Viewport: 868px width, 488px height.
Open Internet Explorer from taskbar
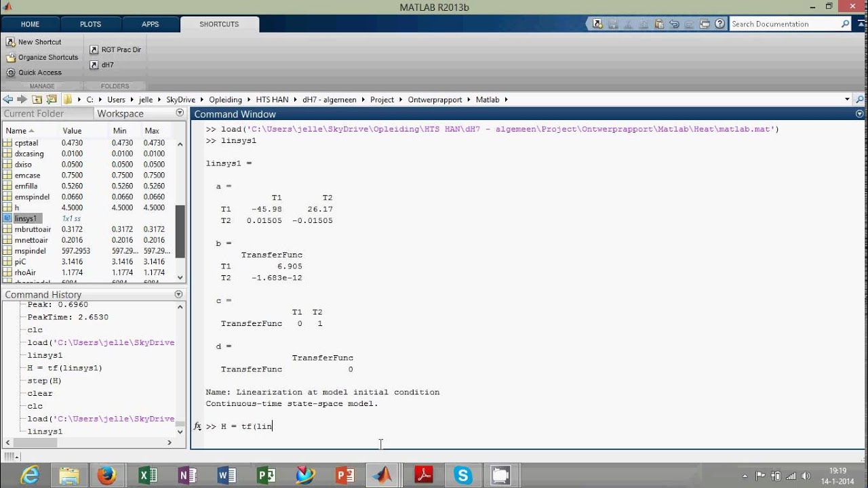coord(30,475)
